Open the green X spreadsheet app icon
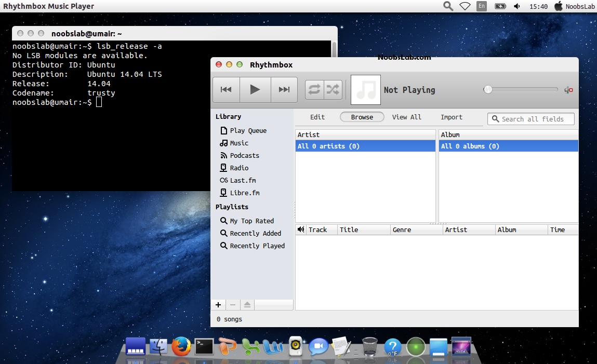Image resolution: width=597 pixels, height=364 pixels. [x=250, y=346]
